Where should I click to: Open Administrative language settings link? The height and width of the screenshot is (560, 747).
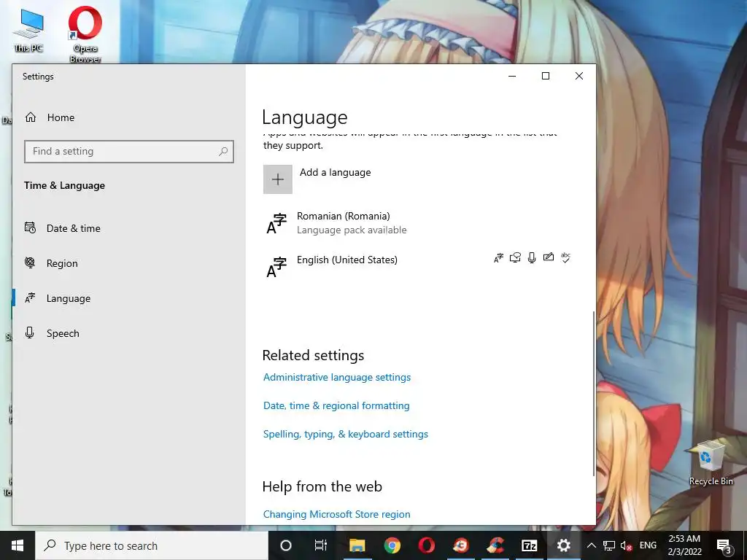337,377
